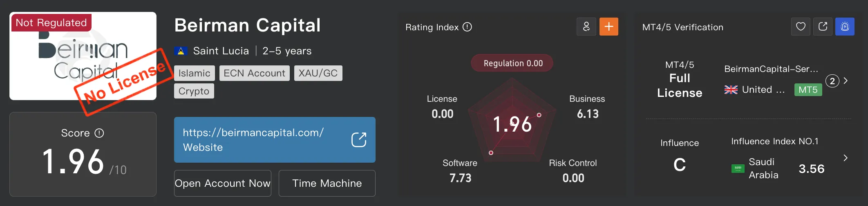Image resolution: width=868 pixels, height=206 pixels.
Task: Click Influence Index NO.1 text
Action: [774, 141]
